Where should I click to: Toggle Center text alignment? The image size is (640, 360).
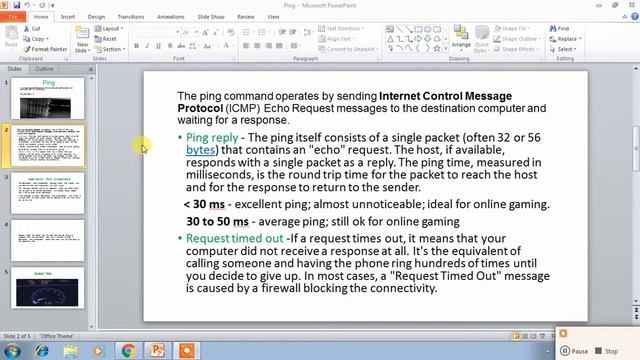[257, 46]
